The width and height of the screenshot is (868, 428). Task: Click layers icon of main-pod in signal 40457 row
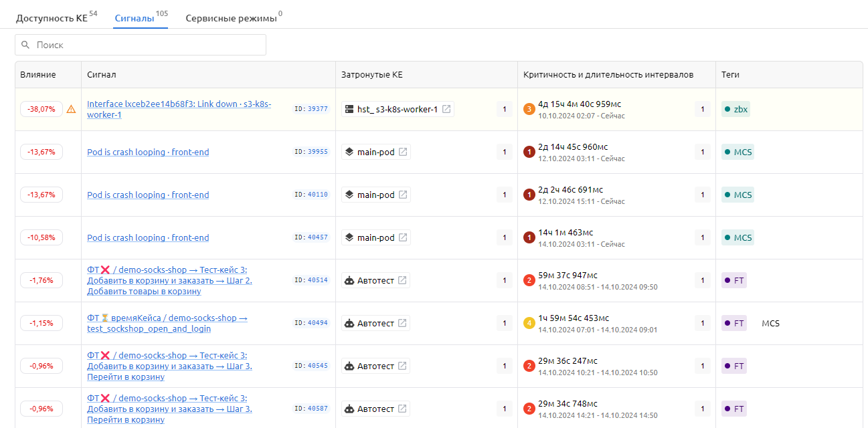coord(349,237)
